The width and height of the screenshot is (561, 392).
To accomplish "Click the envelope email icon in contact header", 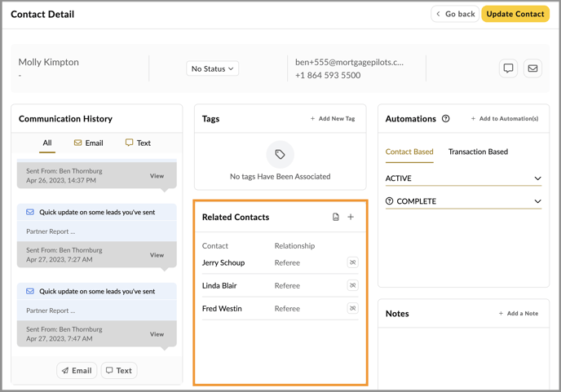I will click(x=532, y=68).
